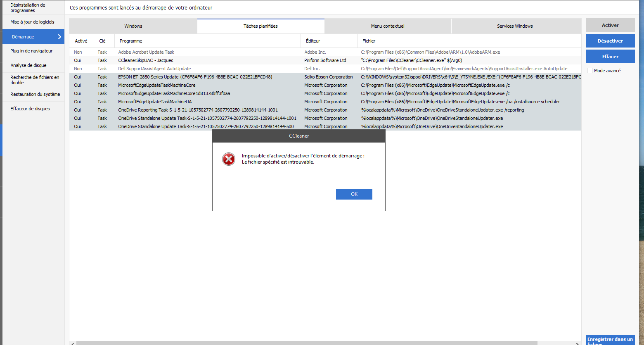Open Mise à jour de logiciels

[x=33, y=22]
